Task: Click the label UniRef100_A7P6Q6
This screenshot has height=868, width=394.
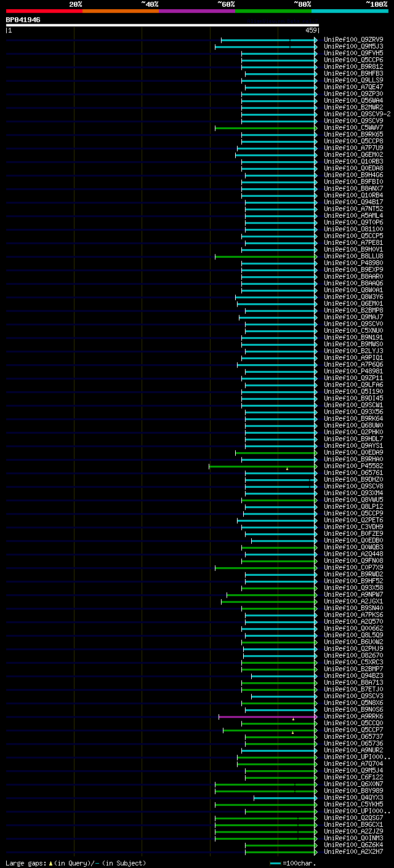Action: [353, 364]
